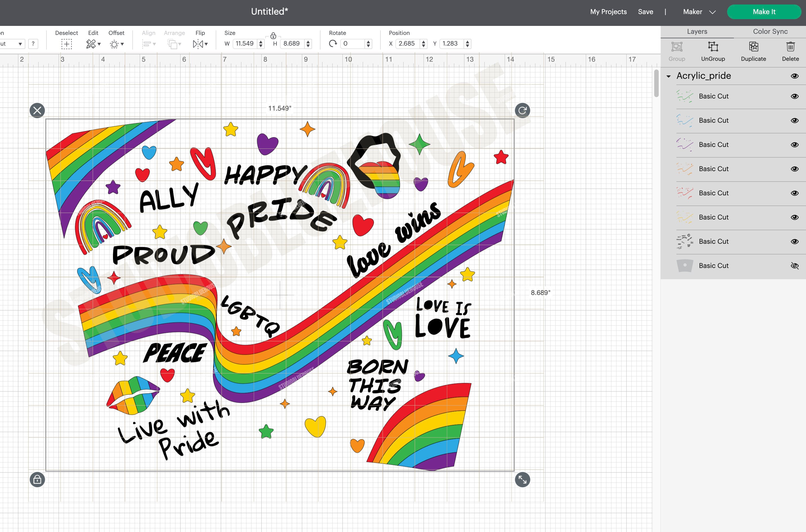Viewport: 806px width, 532px height.
Task: Collapse the Acrylic_pride group
Action: click(x=668, y=76)
